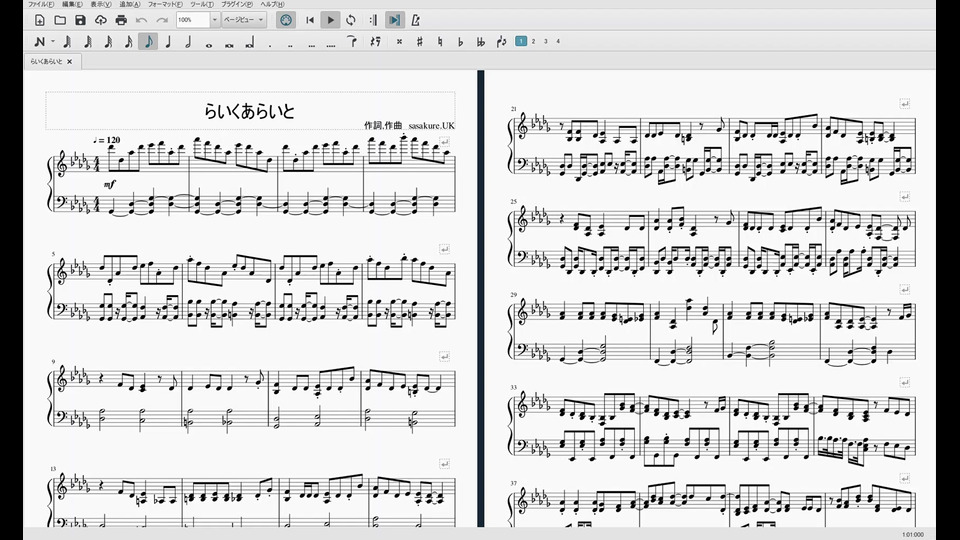
Task: Click the 100% zoom input field
Action: click(x=193, y=20)
